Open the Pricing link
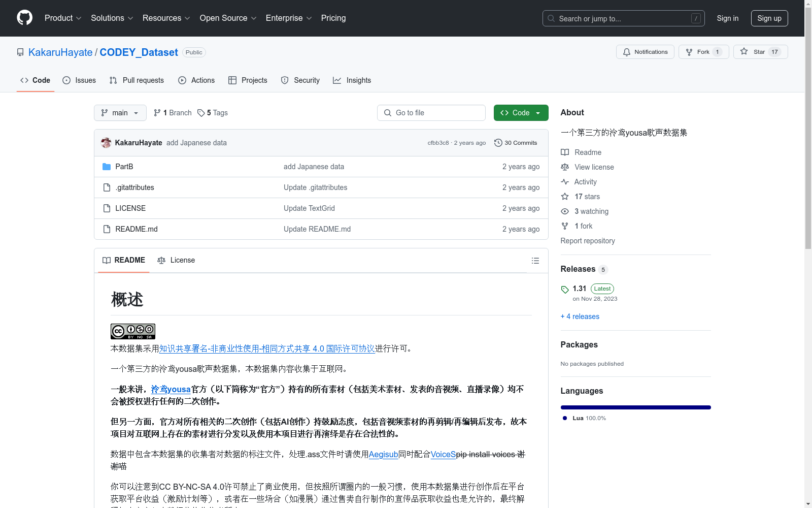812x508 pixels. click(x=333, y=18)
